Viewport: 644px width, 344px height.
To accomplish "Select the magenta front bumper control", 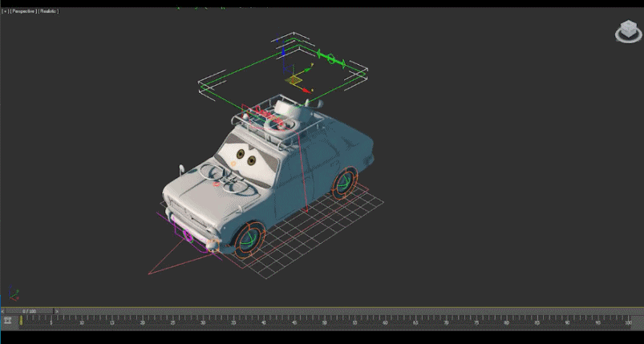I will 188,235.
